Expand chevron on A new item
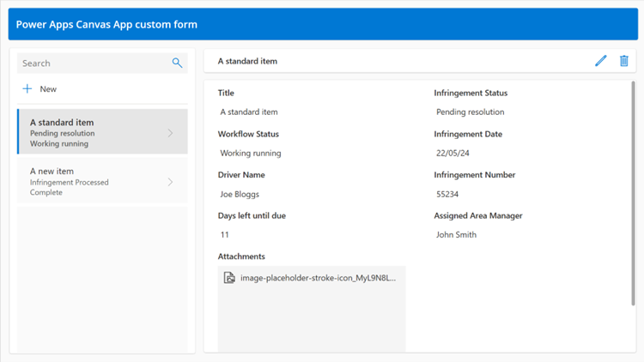Image resolution: width=644 pixels, height=362 pixels. point(170,182)
